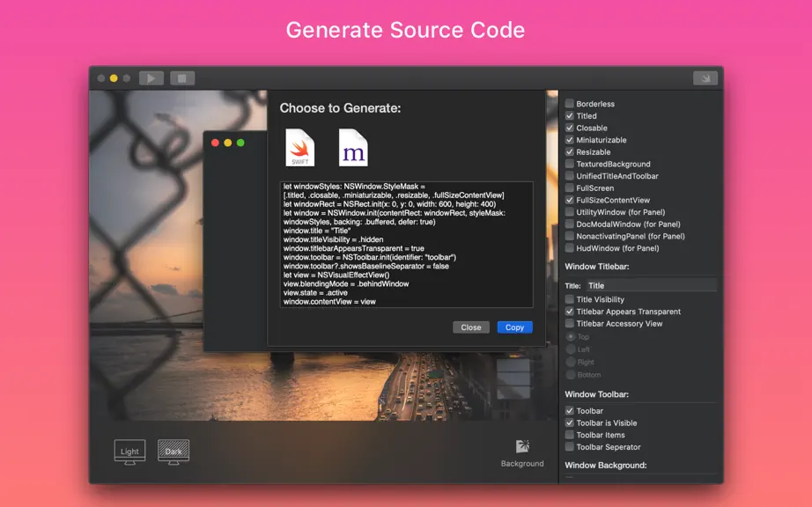The image size is (812, 507).
Task: Click code line 'window.titleVisibility = .hidden'
Action: click(334, 239)
